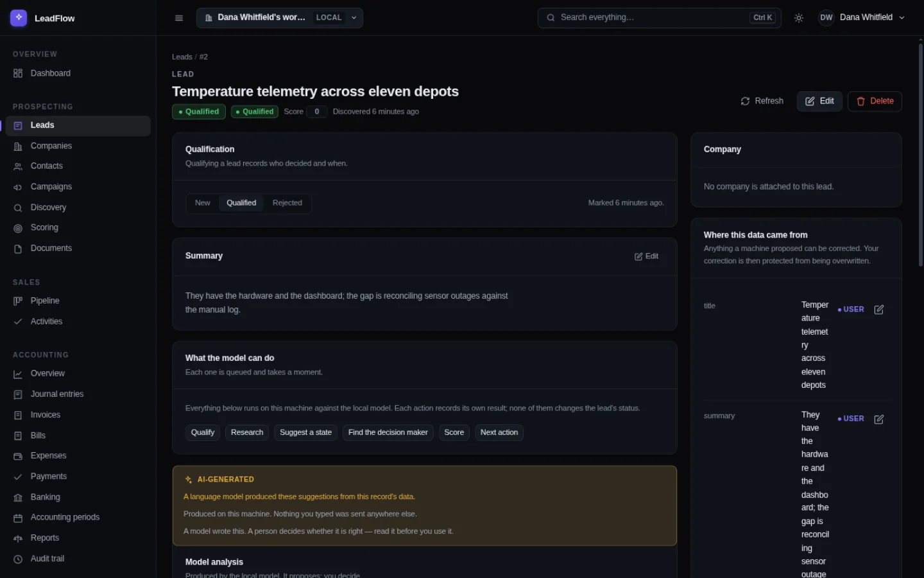
Task: Run the Find the decision maker action
Action: point(388,433)
